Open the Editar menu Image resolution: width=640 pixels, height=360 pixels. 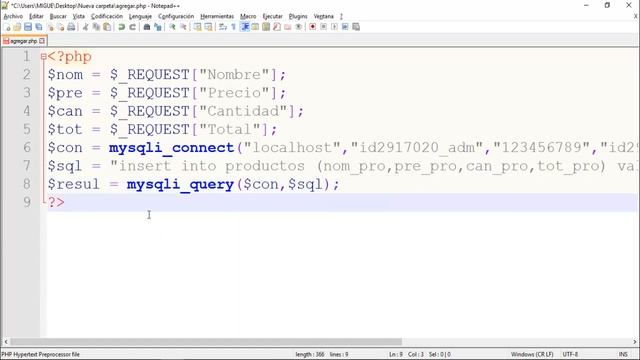tap(36, 16)
